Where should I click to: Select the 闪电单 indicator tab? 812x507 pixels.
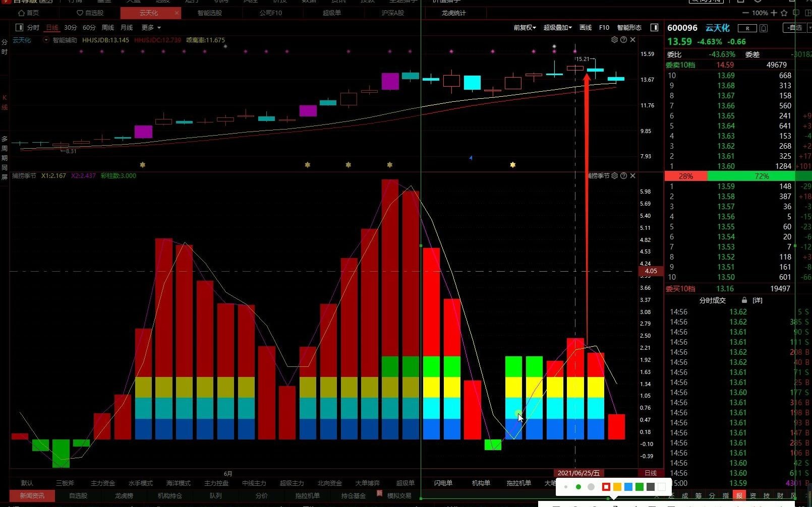click(443, 483)
